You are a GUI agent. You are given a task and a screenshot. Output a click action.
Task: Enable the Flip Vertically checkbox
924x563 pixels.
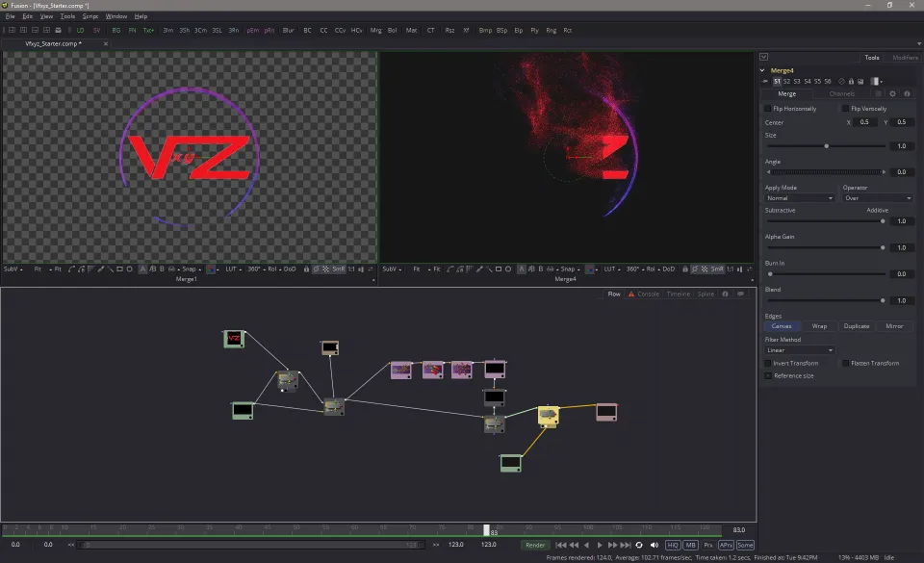846,109
